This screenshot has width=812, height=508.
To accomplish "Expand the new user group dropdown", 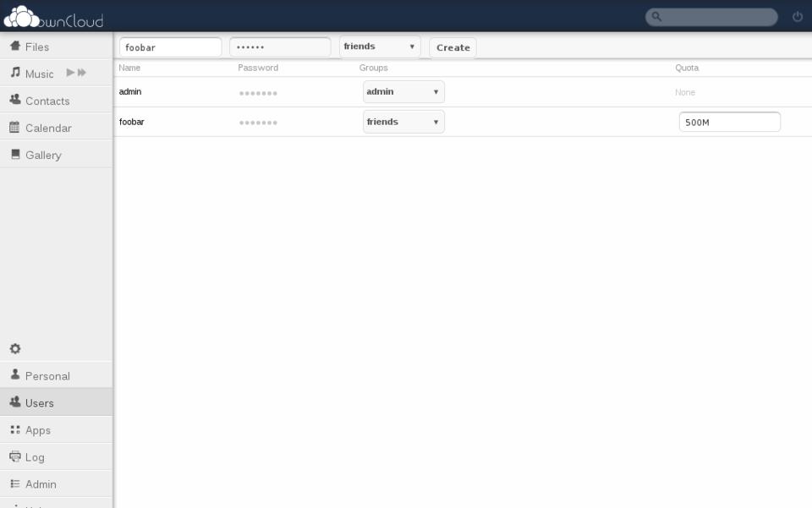I will [380, 46].
